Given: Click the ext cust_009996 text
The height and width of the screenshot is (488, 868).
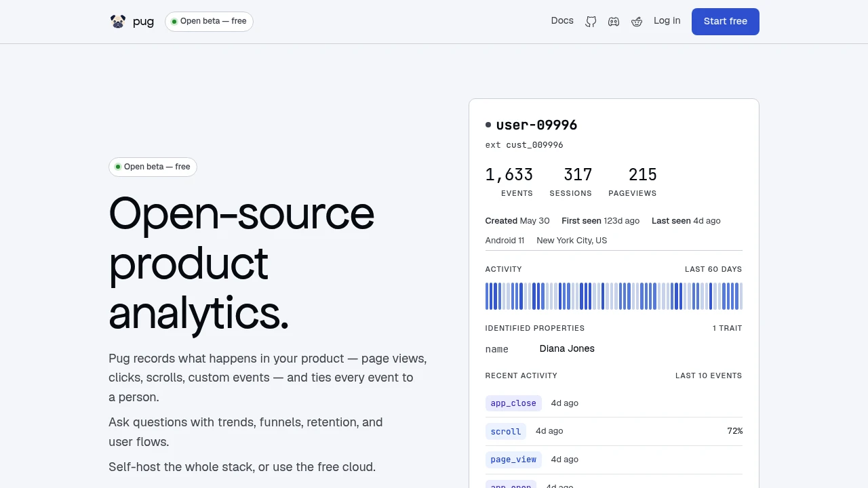Looking at the screenshot, I should point(524,145).
